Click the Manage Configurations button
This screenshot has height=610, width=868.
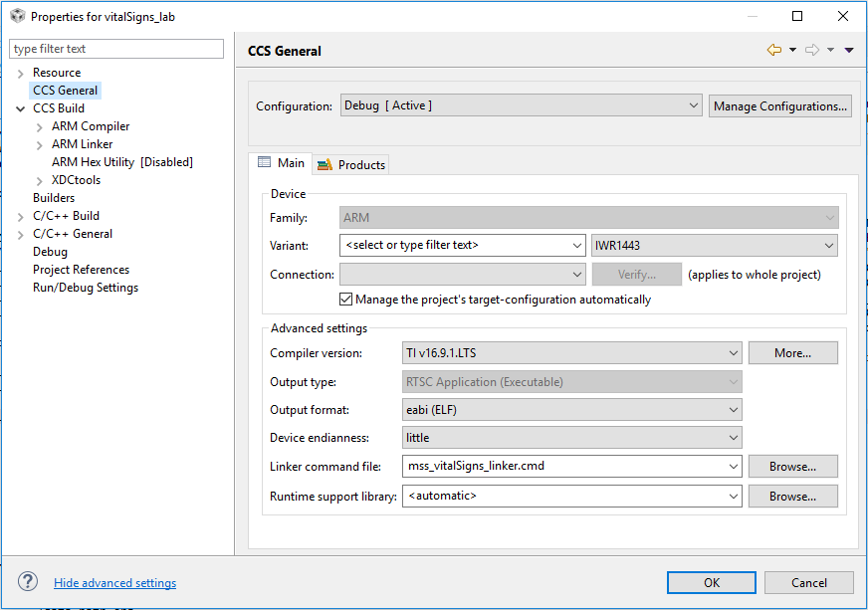click(780, 106)
